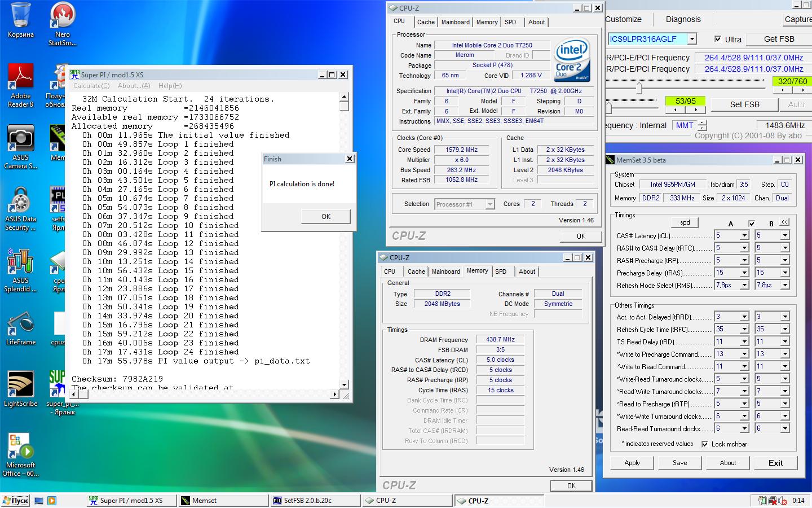This screenshot has width=812, height=508.
Task: Open the Nero StartSmart desktop icon
Action: 63,24
